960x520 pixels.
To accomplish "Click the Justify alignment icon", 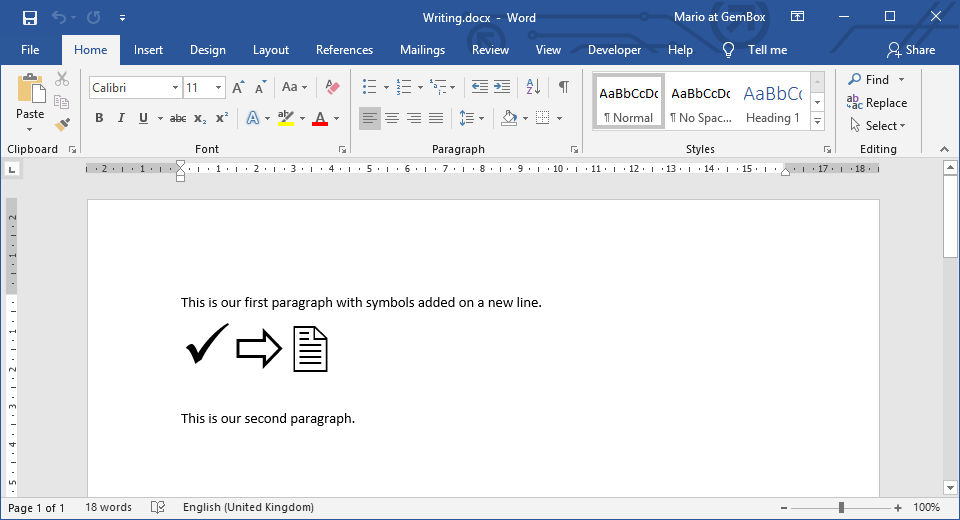I will (x=436, y=118).
